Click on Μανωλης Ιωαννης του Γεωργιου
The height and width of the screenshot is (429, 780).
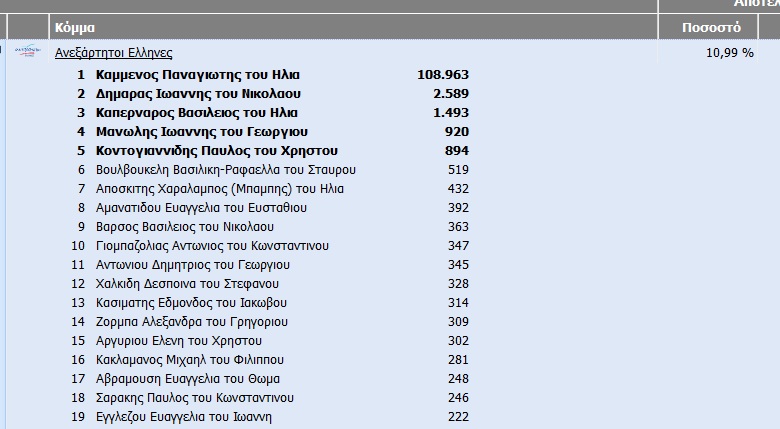point(201,132)
